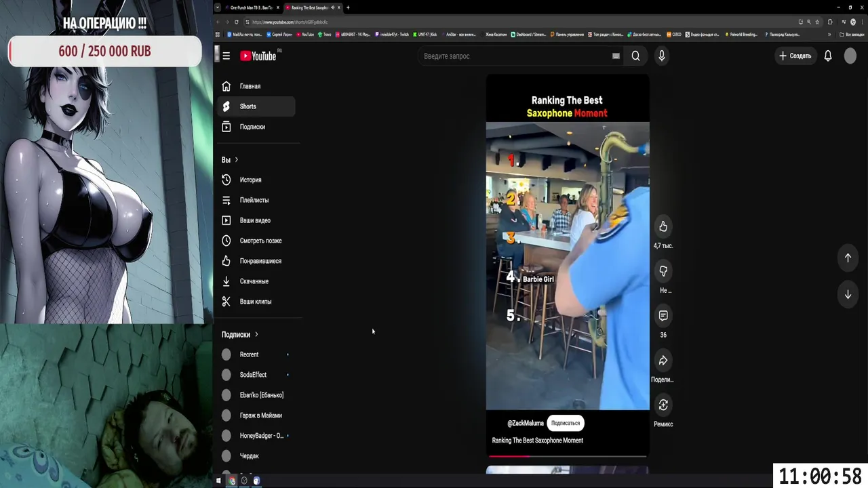Click Подписаться to subscribe to ZackMaluma

coord(566,423)
